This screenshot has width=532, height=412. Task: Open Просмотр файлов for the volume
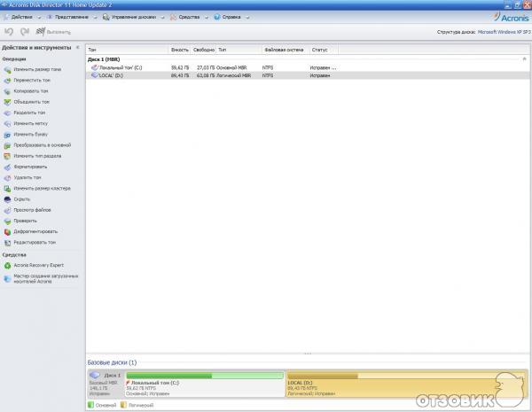pyautogui.click(x=27, y=210)
